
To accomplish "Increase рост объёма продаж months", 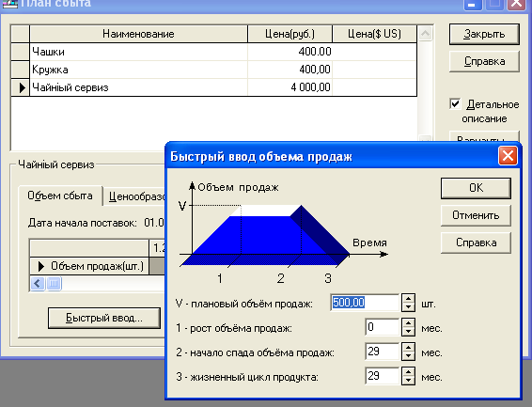I will 408,323.
